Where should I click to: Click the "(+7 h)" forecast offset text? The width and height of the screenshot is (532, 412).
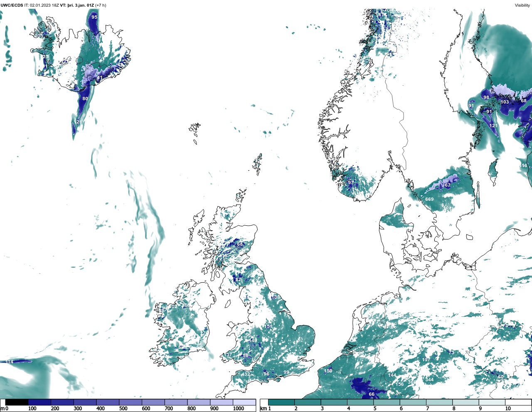[101, 5]
